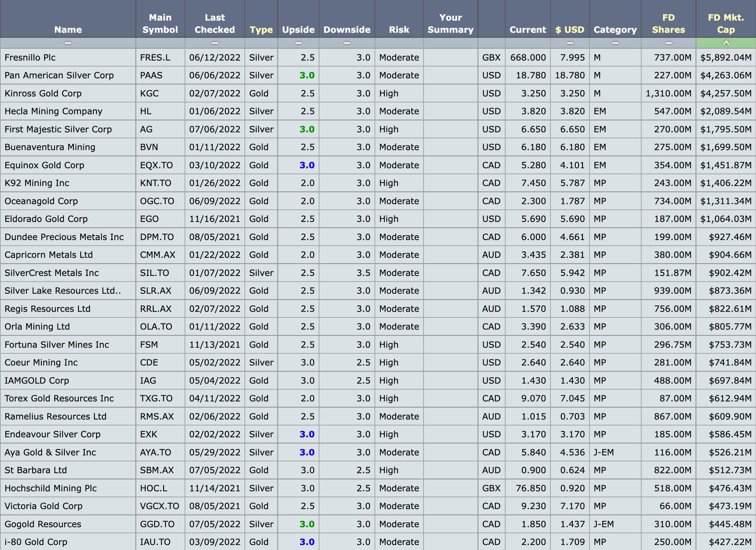Click the filter dash under FD Shares
The image size is (756, 550).
click(668, 43)
